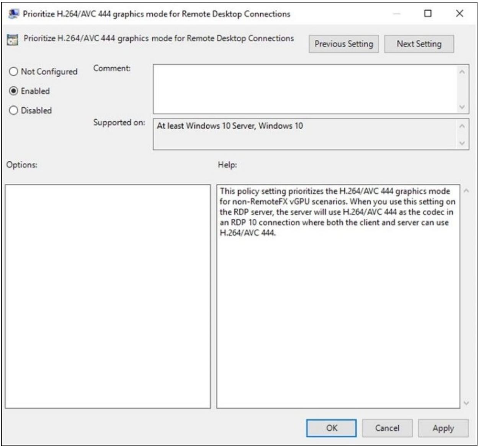Click the title bar remote desktop icon
479x448 pixels.
click(x=13, y=14)
